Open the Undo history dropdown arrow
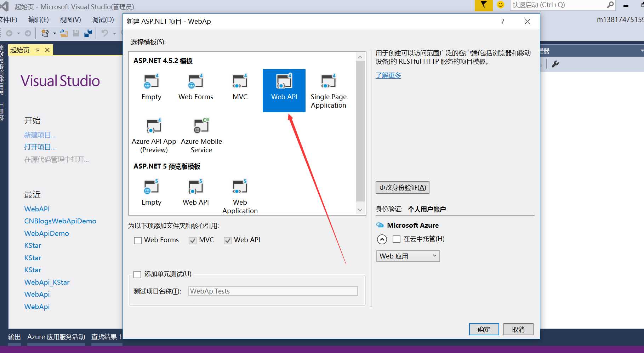 [x=114, y=33]
